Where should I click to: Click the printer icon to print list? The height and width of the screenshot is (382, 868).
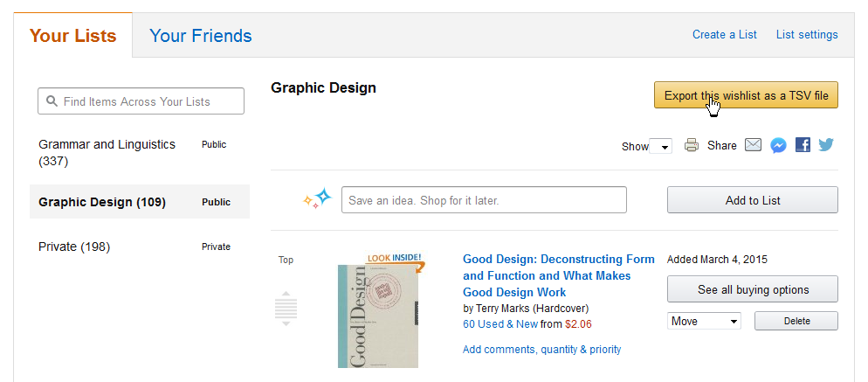click(692, 145)
